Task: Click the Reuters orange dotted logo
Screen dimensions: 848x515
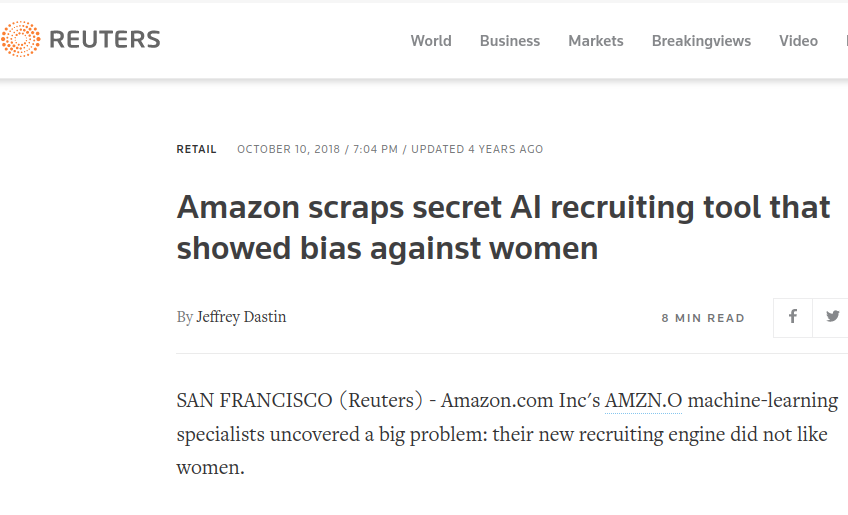Action: pyautogui.click(x=21, y=40)
